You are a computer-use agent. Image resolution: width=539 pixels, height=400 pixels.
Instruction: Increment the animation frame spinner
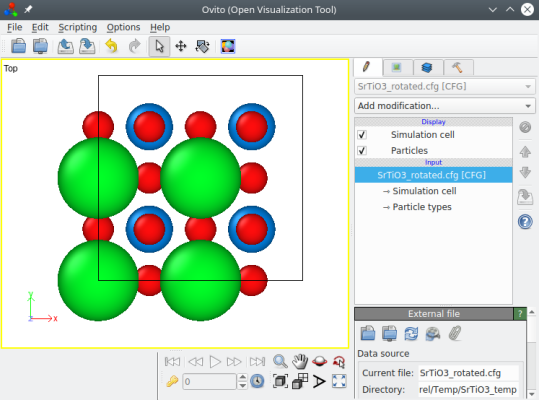click(243, 378)
